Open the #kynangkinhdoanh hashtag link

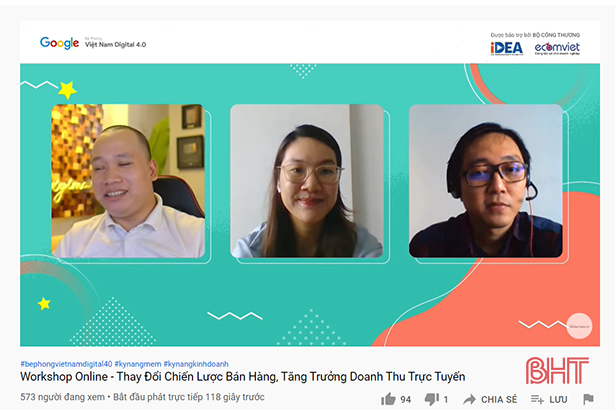pos(196,364)
